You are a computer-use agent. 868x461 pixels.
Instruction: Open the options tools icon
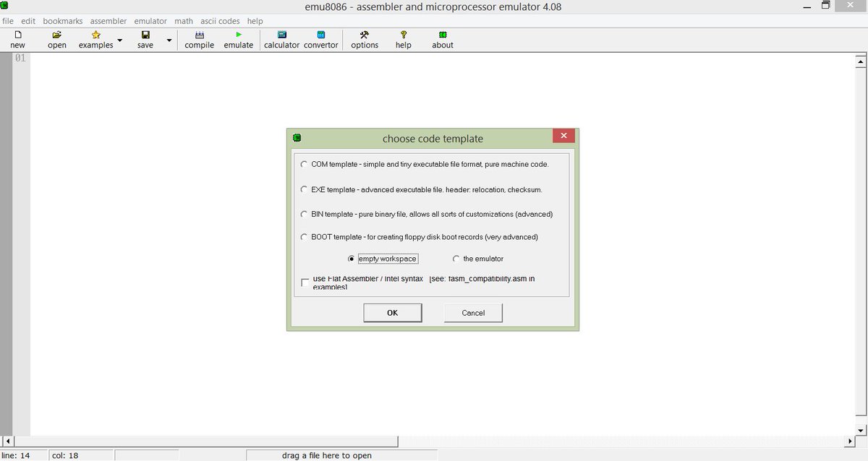tap(365, 35)
